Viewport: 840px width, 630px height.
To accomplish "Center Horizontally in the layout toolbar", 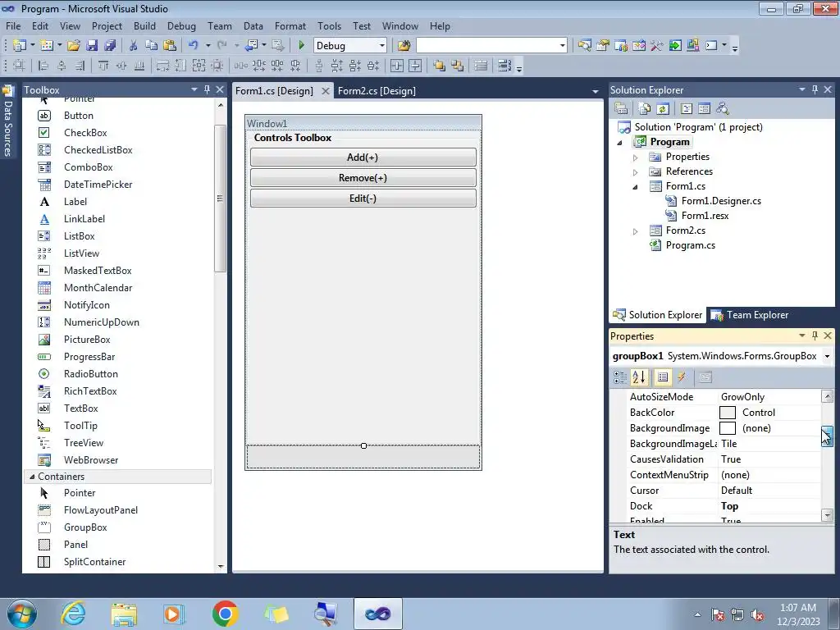I will coord(397,66).
